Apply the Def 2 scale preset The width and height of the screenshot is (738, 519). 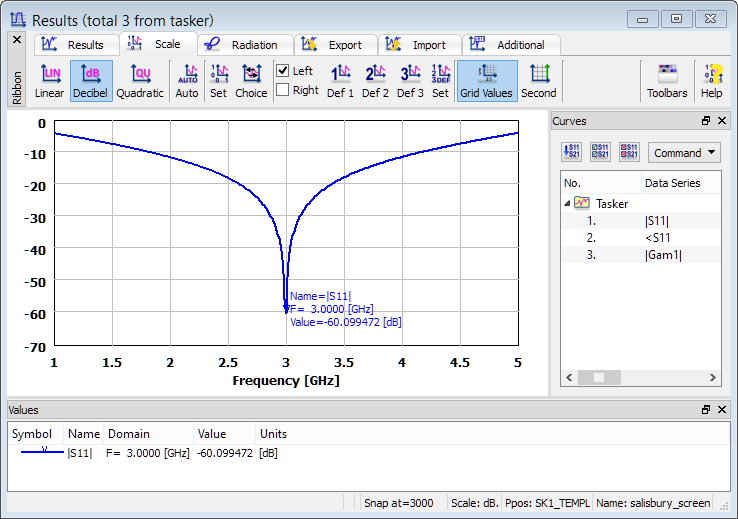376,81
